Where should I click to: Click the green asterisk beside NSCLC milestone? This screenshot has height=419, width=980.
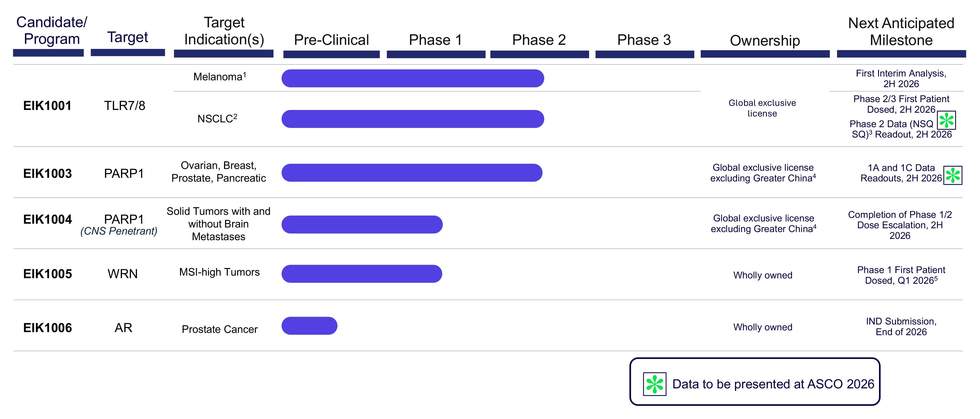pyautogui.click(x=946, y=120)
